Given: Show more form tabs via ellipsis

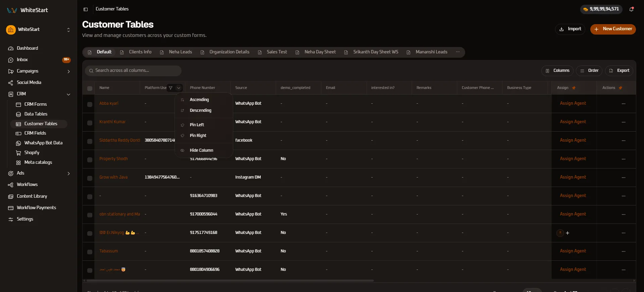Looking at the screenshot, I should (x=458, y=52).
